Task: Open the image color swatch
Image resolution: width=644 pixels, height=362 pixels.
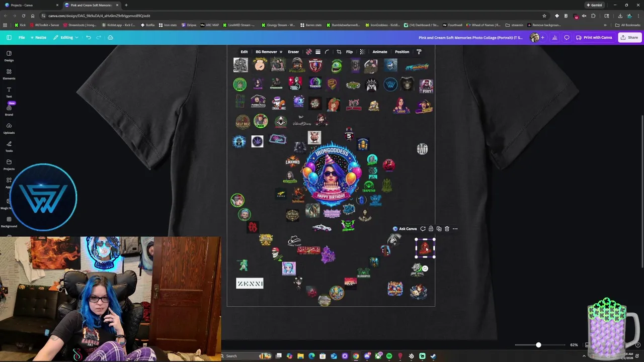Action: [309, 52]
